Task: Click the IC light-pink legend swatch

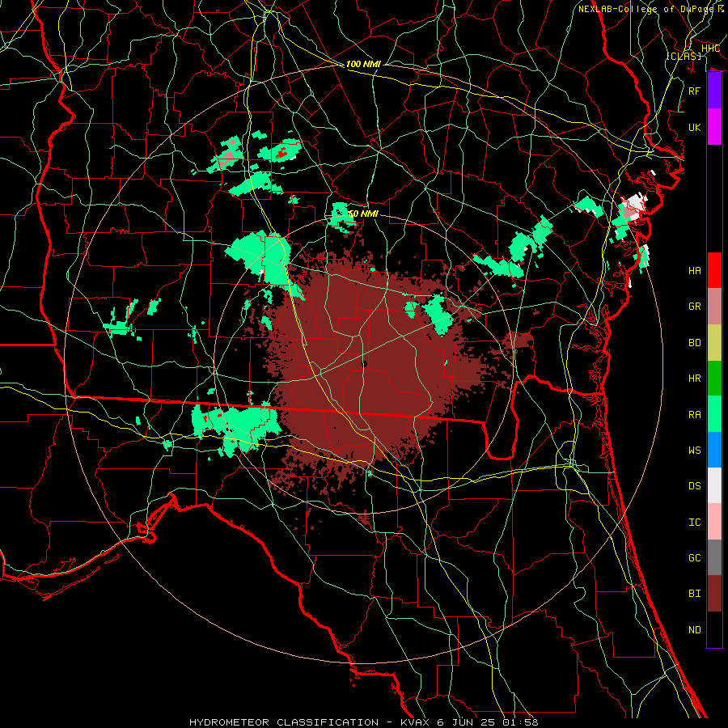Action: click(714, 522)
